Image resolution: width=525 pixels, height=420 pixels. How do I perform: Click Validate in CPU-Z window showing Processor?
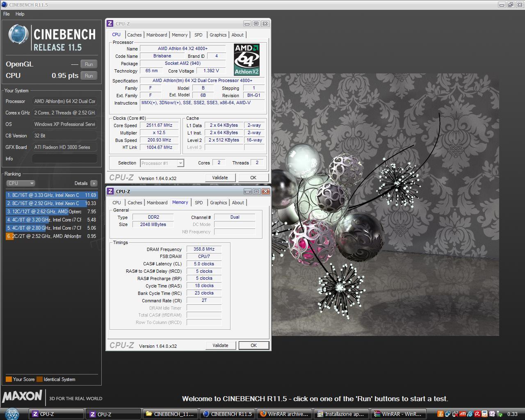(220, 178)
